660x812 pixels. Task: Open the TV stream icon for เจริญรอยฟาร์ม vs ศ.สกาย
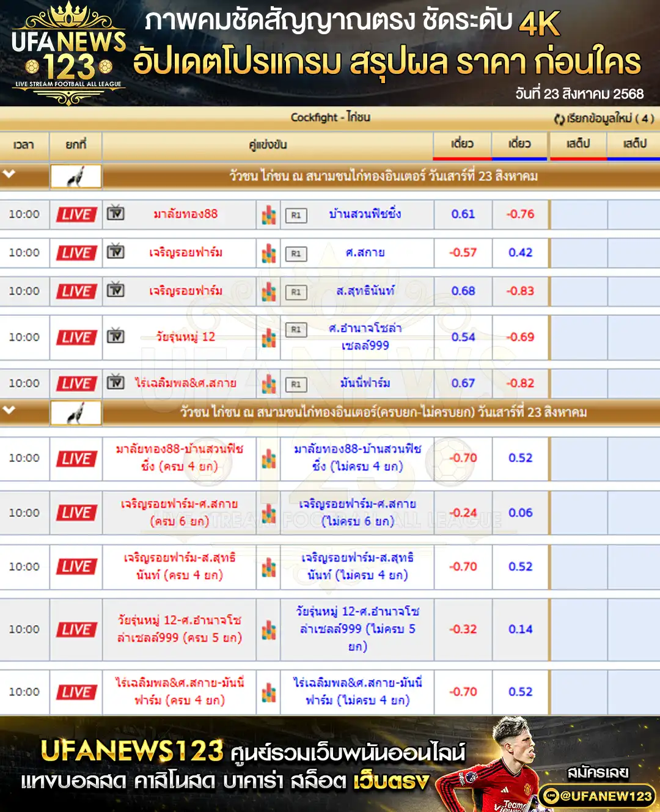(116, 252)
